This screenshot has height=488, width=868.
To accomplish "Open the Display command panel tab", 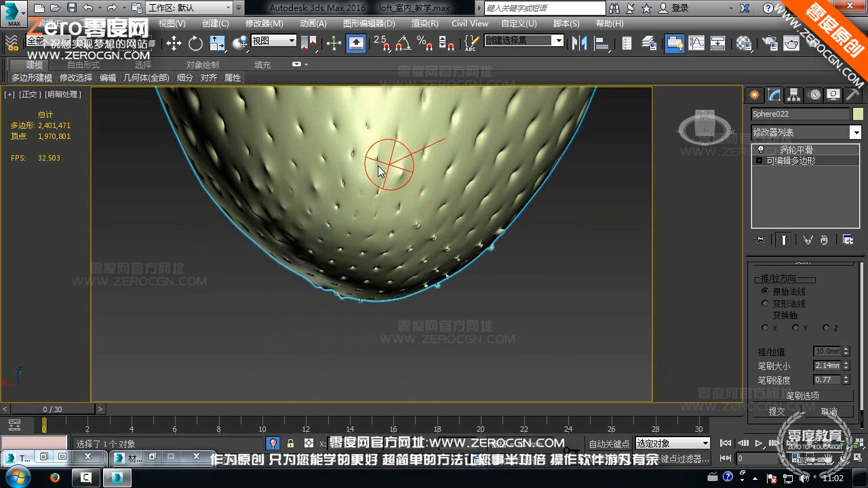I will click(x=833, y=95).
